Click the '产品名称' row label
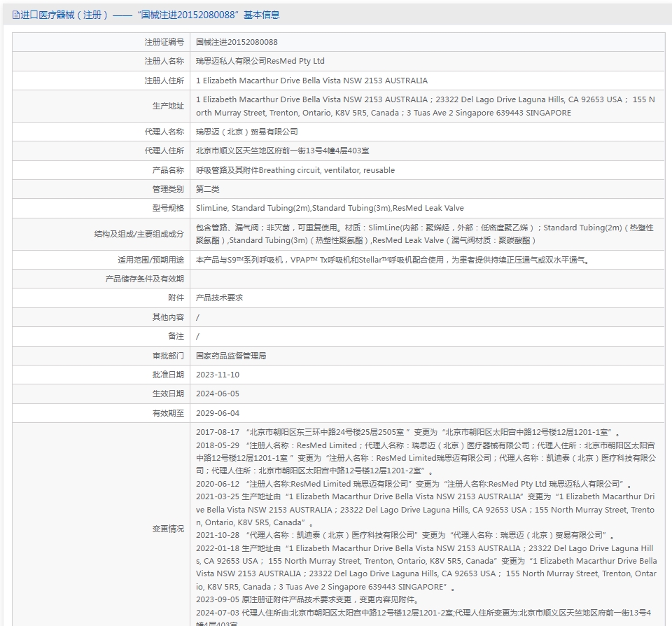 (x=168, y=170)
